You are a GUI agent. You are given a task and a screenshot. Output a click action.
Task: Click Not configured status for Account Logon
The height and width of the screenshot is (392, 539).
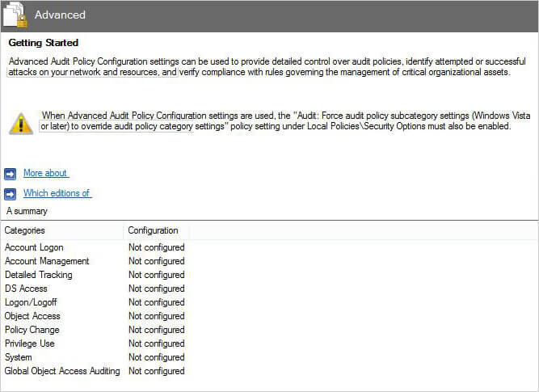point(157,247)
